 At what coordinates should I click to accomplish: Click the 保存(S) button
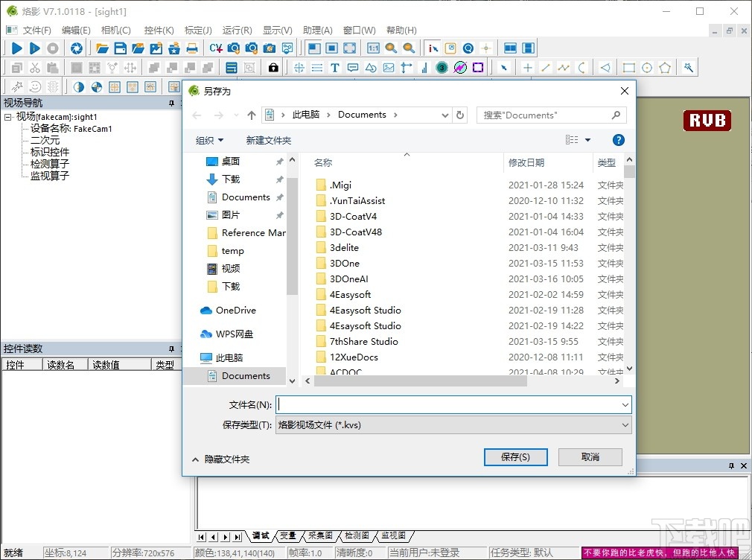(x=515, y=457)
